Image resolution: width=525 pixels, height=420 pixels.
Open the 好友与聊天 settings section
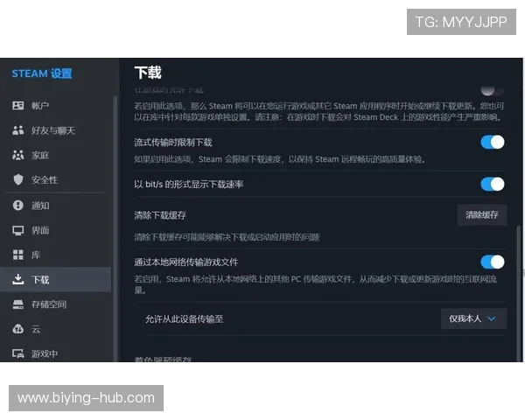[56, 130]
